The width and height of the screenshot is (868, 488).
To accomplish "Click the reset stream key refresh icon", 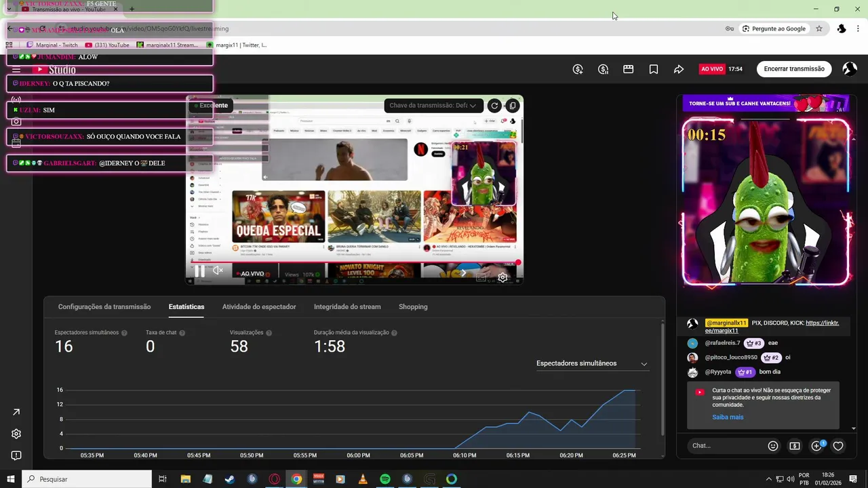I will coord(494,106).
